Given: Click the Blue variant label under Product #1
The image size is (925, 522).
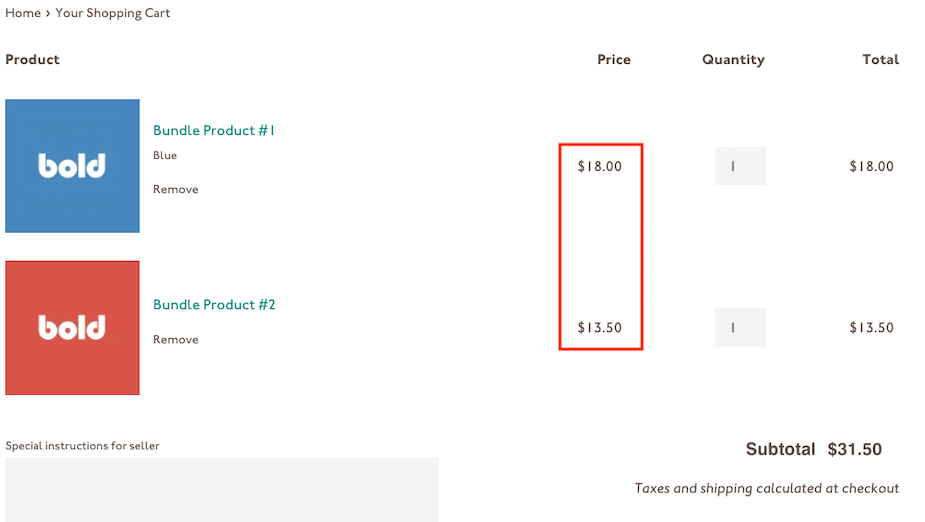Looking at the screenshot, I should coord(165,156).
